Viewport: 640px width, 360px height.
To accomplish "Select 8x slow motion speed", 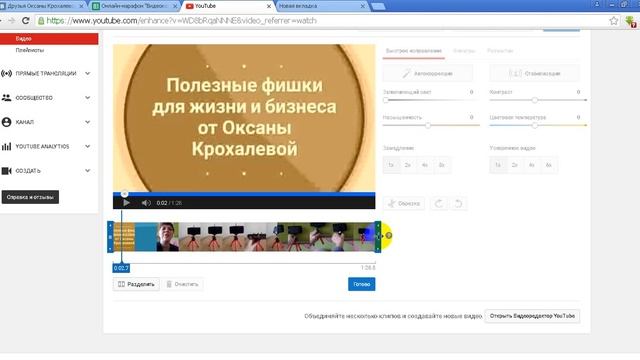I will point(442,165).
